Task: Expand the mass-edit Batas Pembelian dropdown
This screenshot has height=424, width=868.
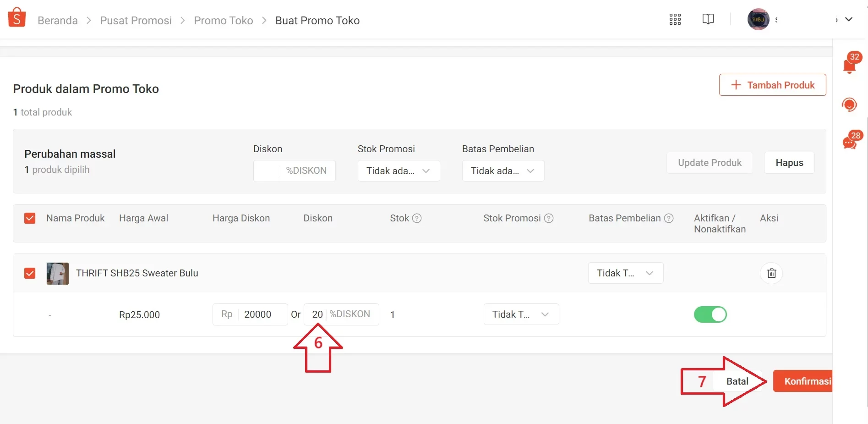Action: click(503, 171)
